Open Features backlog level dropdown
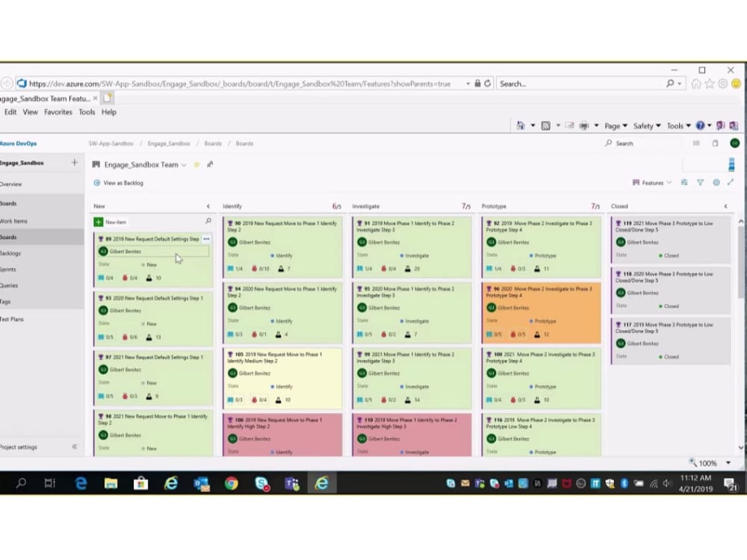Viewport: 747px width, 560px height. (x=651, y=182)
